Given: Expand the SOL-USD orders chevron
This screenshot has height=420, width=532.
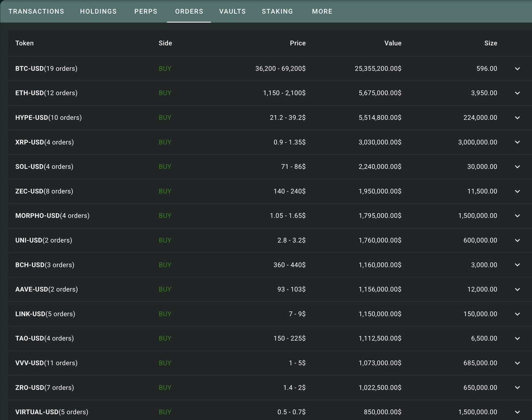Looking at the screenshot, I should coord(517,167).
